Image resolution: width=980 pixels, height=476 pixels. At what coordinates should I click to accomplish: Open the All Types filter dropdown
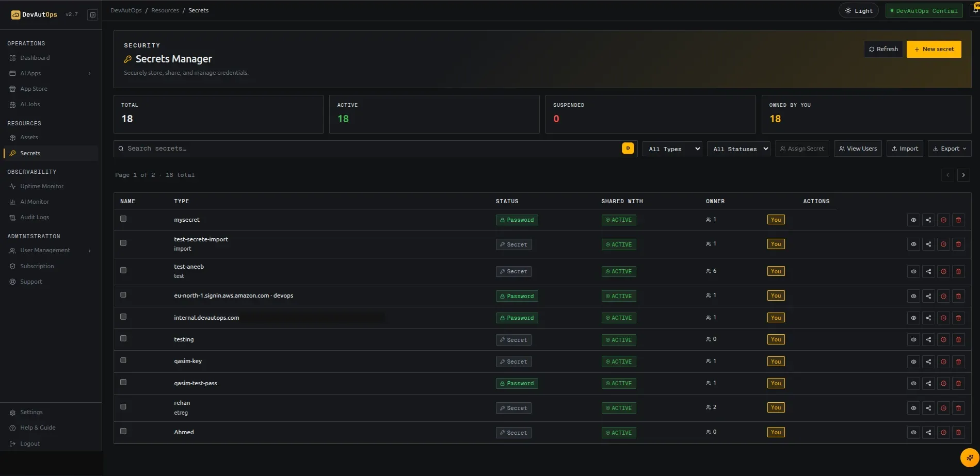(x=672, y=149)
